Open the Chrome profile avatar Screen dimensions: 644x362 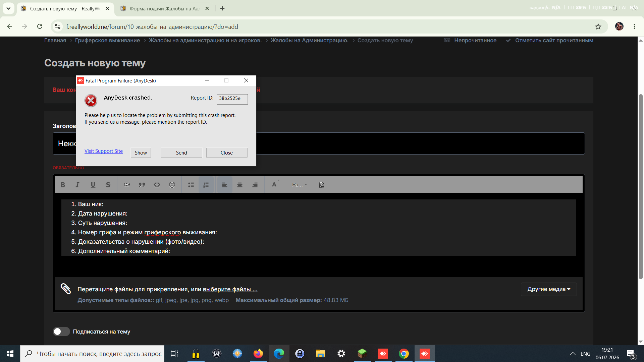[x=619, y=26]
